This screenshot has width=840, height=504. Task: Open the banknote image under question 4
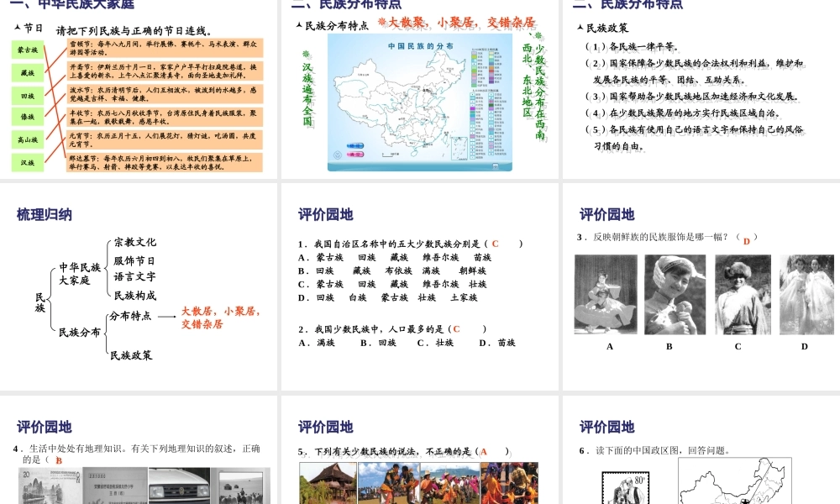coord(50,486)
